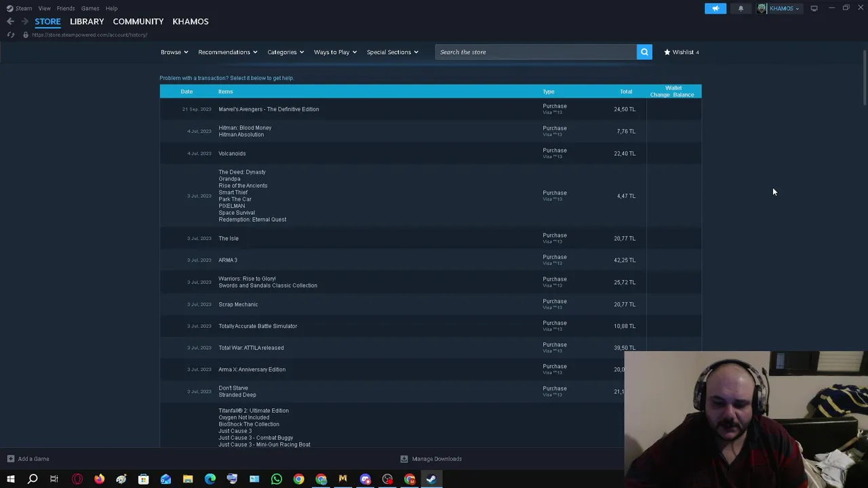Open WhatsApp from taskbar

point(277,480)
